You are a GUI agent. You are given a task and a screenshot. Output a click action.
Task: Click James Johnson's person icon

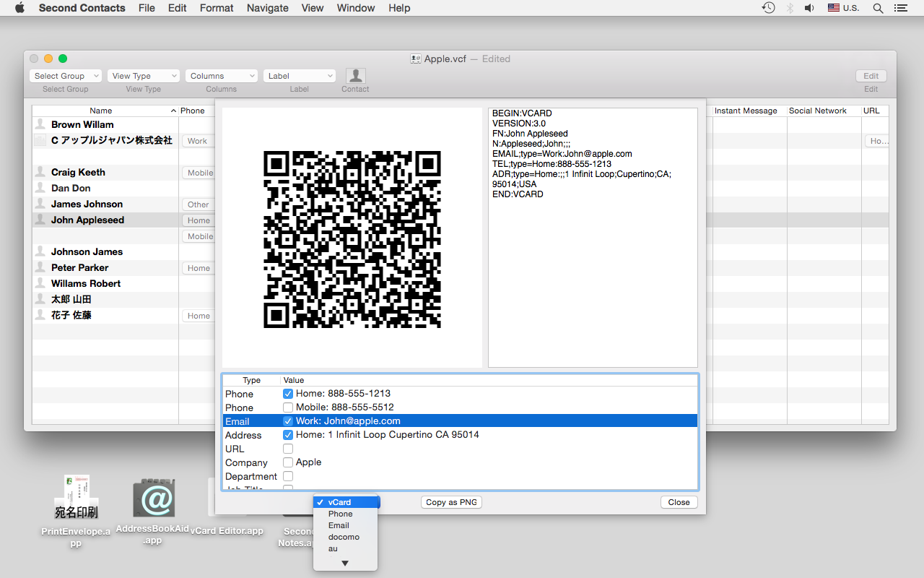pos(40,204)
